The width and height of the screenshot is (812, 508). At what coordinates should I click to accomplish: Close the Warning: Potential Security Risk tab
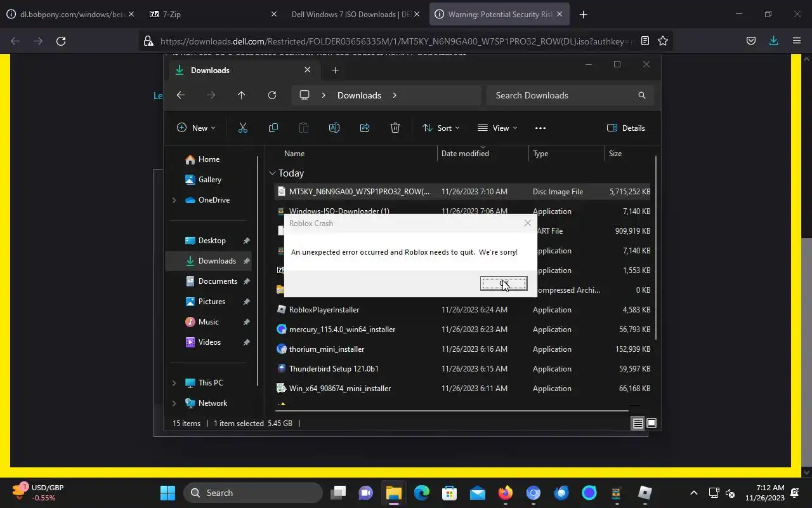(560, 14)
